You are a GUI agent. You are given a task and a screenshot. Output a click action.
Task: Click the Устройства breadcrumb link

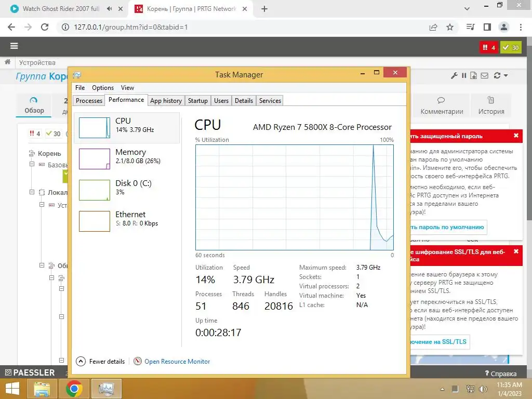point(37,62)
